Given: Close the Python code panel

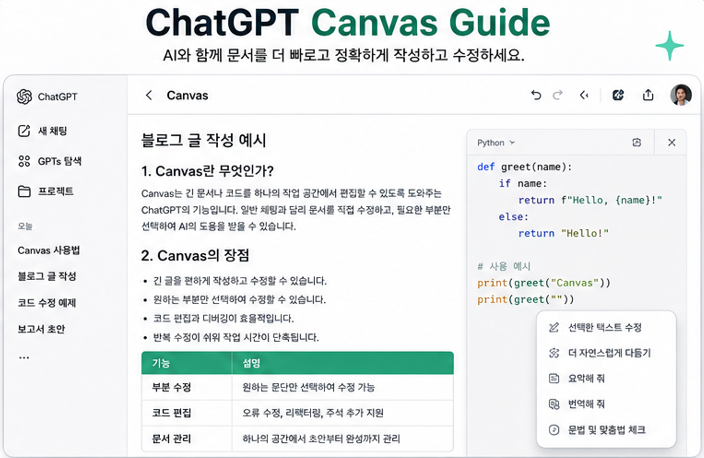Looking at the screenshot, I should click(x=672, y=142).
